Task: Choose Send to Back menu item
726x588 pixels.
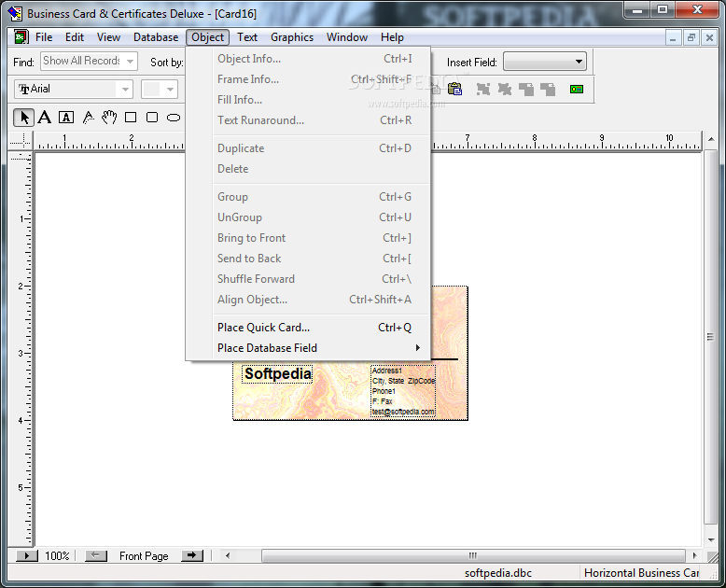Action: 308,259
